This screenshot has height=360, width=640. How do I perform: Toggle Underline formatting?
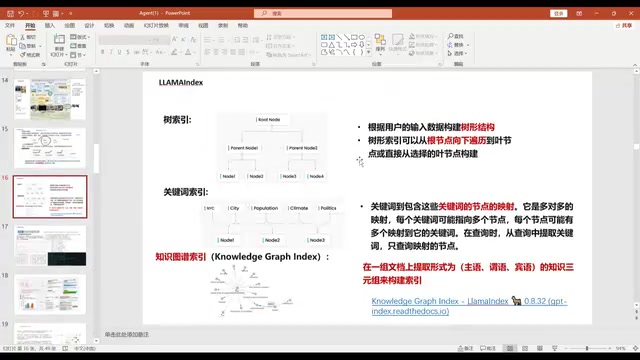coord(120,52)
